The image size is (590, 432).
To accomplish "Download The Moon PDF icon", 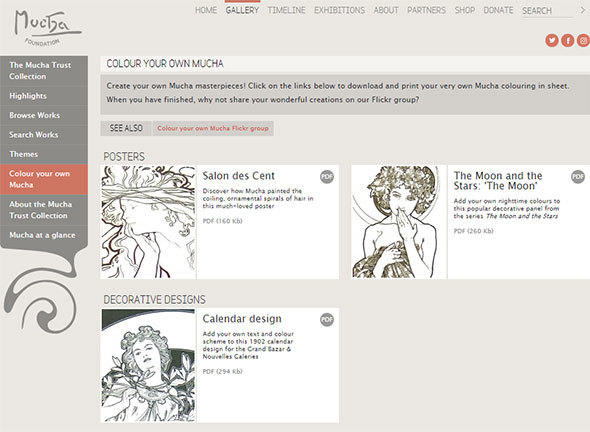I will tap(578, 176).
